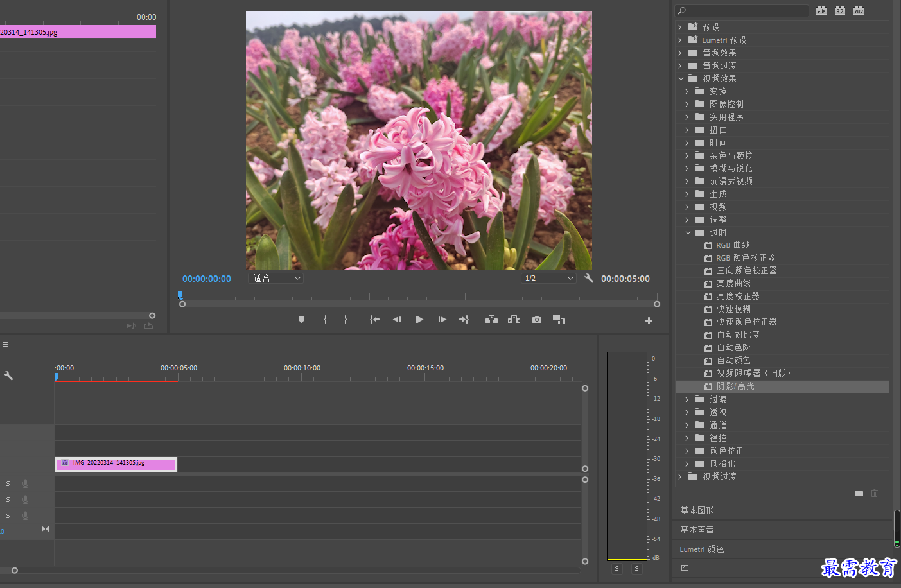Open the 基本图形 panel tab

(x=697, y=510)
